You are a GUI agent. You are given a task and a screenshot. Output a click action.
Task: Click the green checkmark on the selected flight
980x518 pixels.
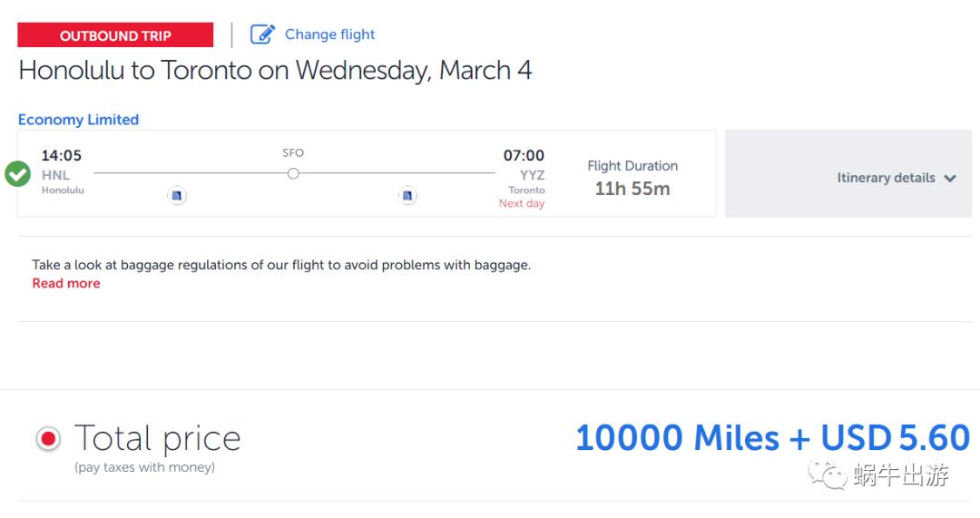click(x=18, y=173)
